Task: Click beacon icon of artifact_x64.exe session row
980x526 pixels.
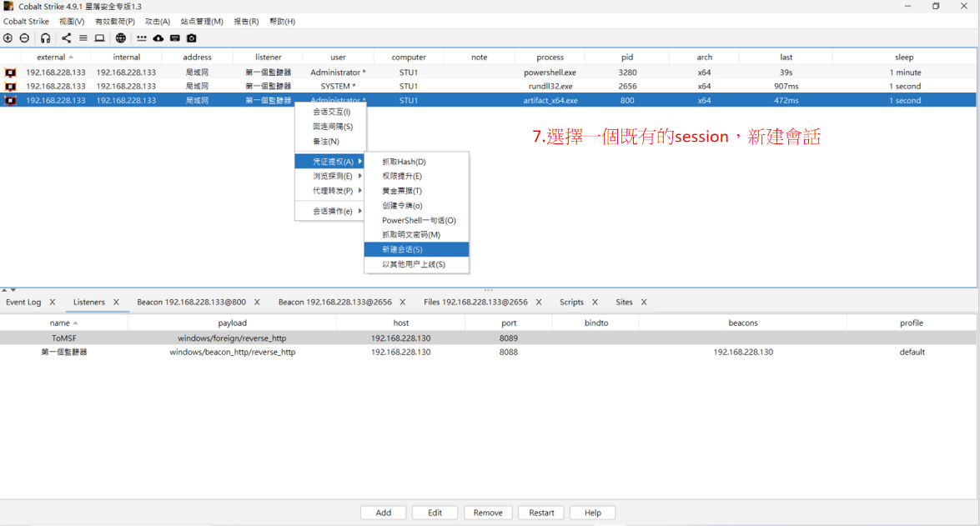Action: click(x=11, y=100)
